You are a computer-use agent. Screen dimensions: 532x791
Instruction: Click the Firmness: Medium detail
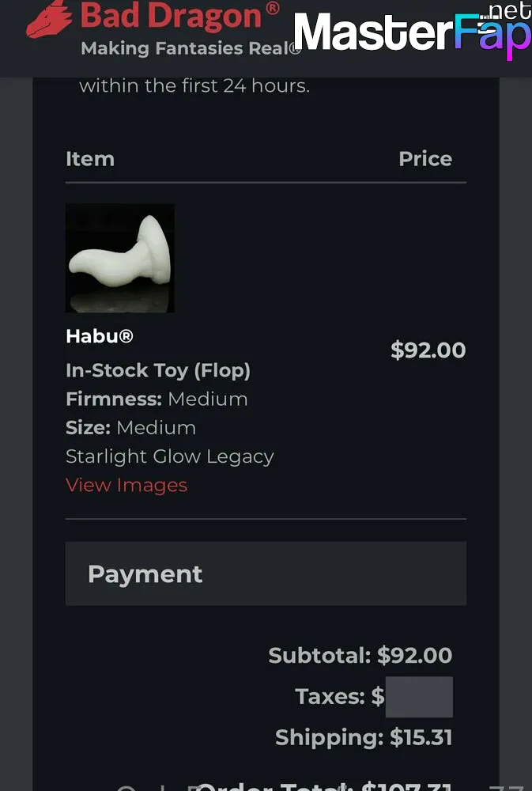[157, 399]
